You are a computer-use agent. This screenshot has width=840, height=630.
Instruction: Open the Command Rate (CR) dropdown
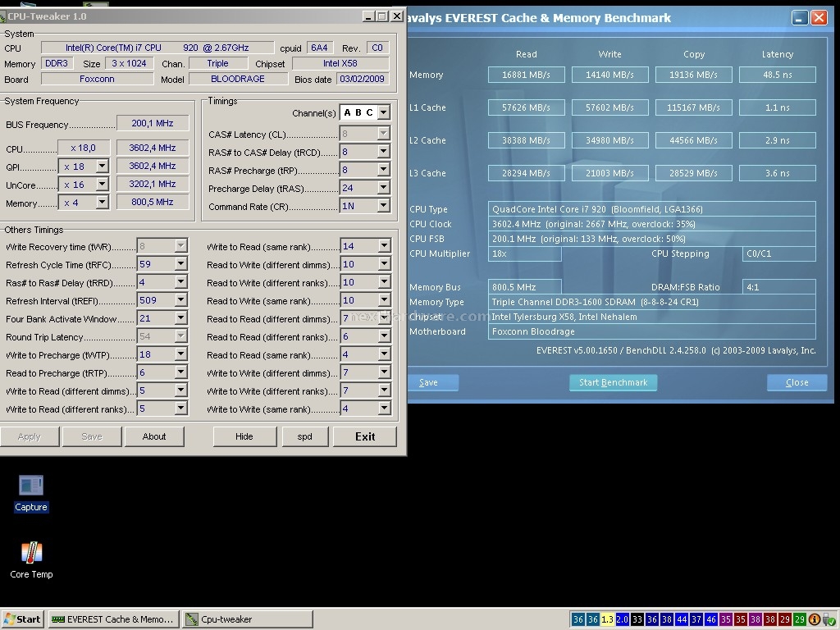(384, 206)
